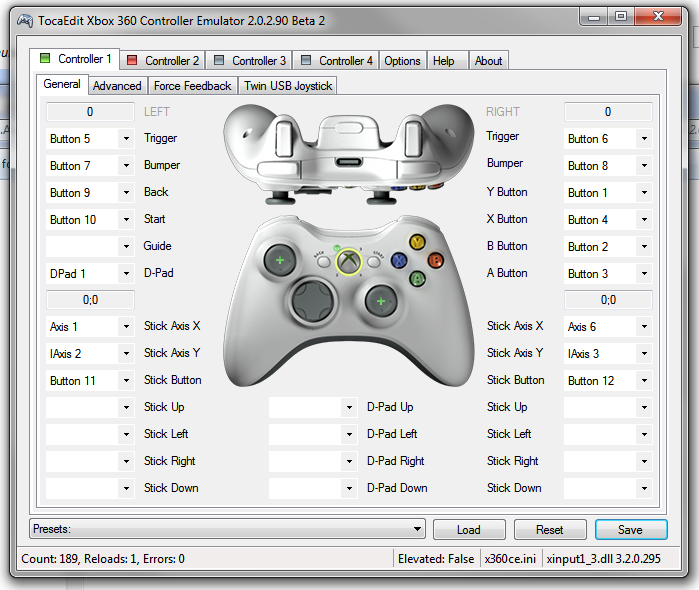Click the yellow Y button on controller image
Viewport: 699px width, 590px height.
coord(417,242)
